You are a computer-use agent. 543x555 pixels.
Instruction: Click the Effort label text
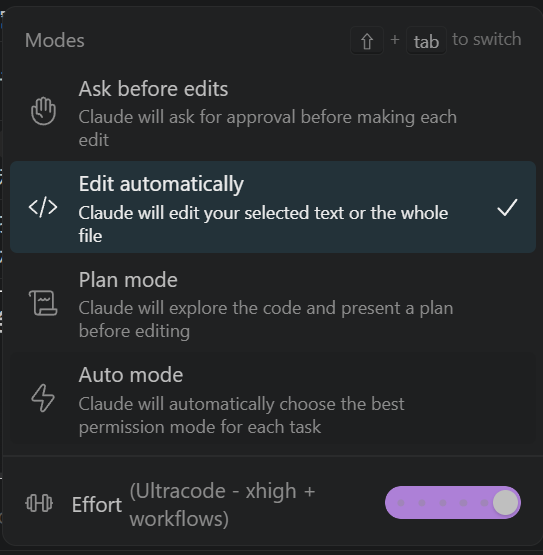[x=97, y=504]
